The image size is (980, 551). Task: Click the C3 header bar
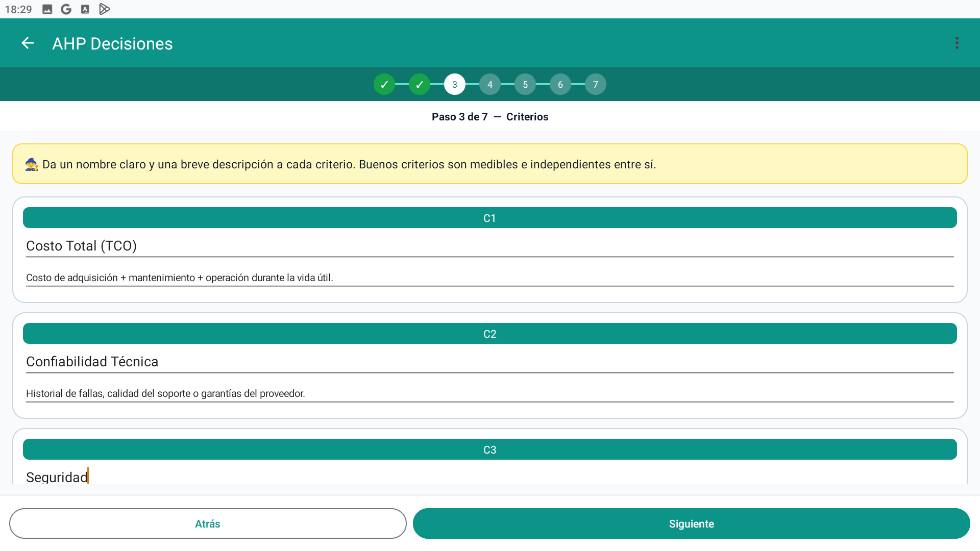pyautogui.click(x=490, y=449)
